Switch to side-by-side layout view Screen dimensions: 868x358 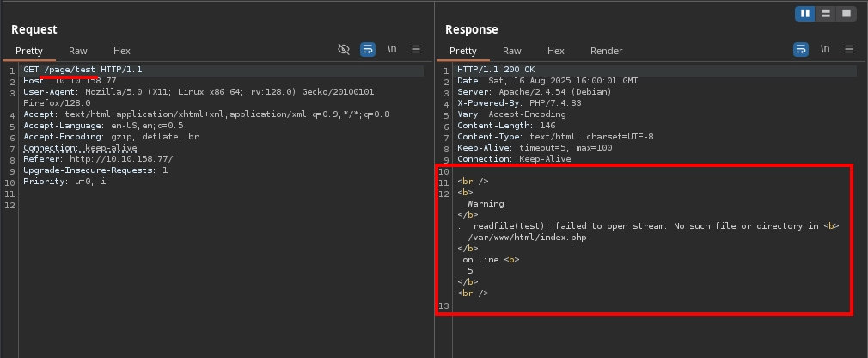805,14
